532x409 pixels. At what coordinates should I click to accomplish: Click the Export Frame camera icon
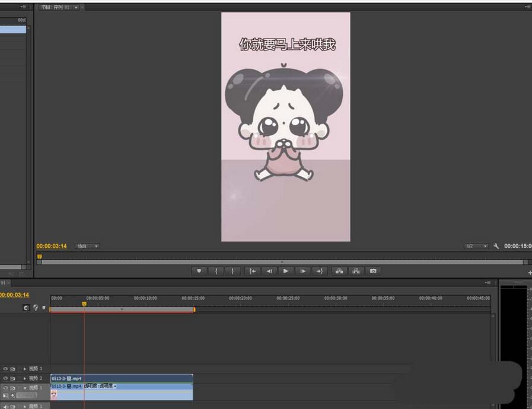click(x=373, y=271)
